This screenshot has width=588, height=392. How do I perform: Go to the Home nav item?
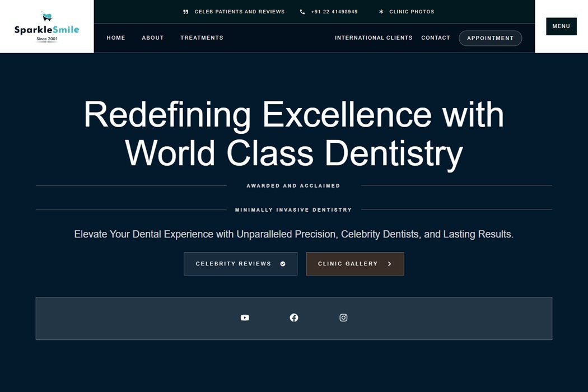[x=116, y=38]
